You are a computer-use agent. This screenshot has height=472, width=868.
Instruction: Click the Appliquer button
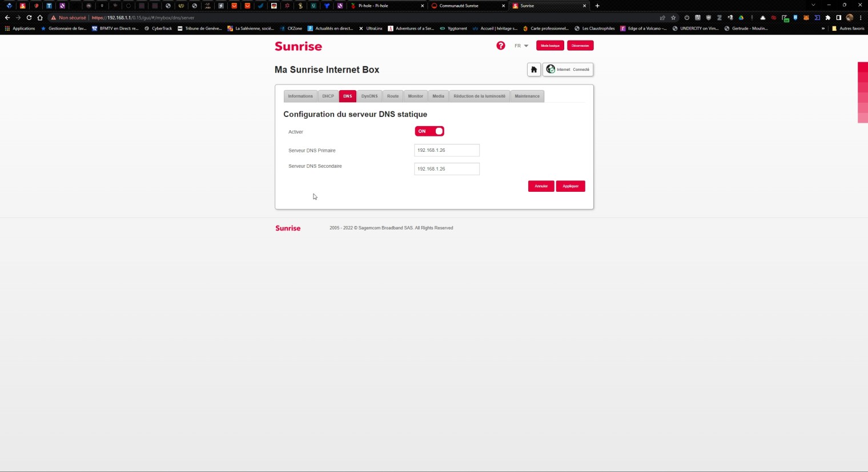(x=570, y=186)
